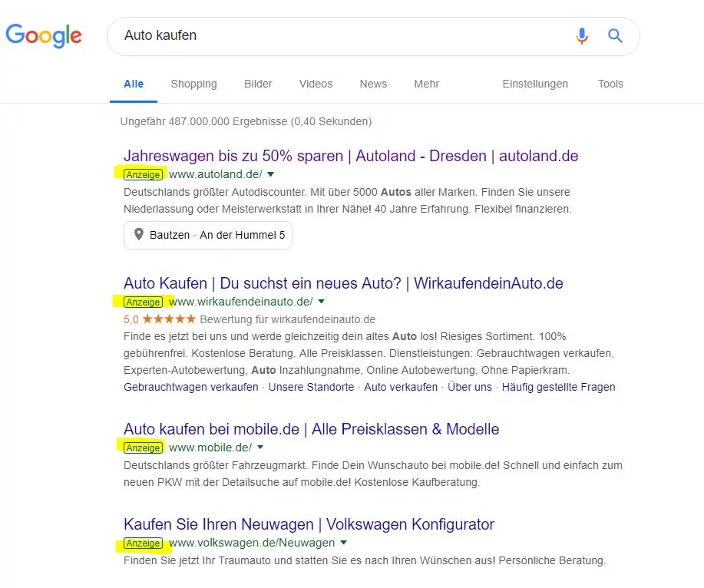Open the Videos tab

click(316, 84)
